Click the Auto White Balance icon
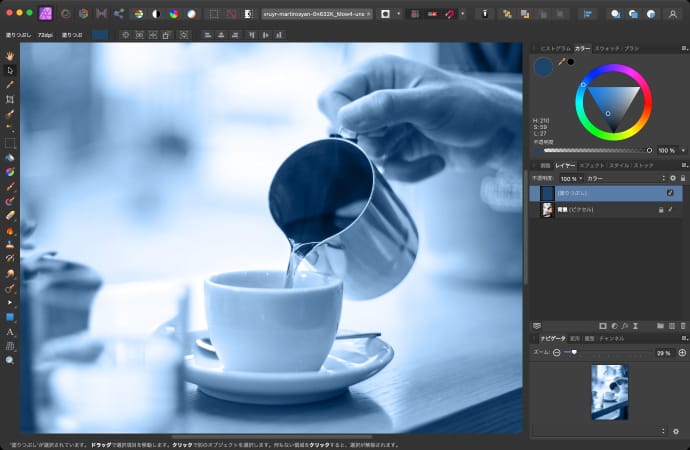690x450 pixels. (191, 14)
